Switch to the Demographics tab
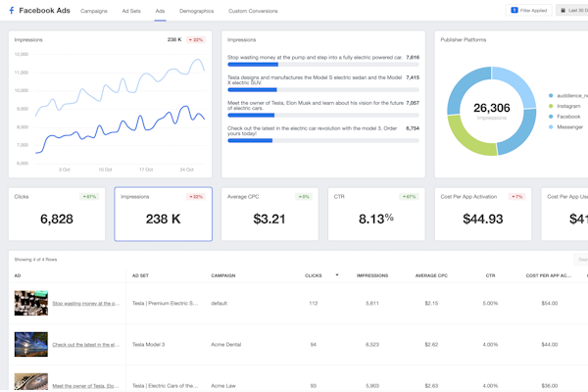Viewport: 588px width, 392px height. 197,11
